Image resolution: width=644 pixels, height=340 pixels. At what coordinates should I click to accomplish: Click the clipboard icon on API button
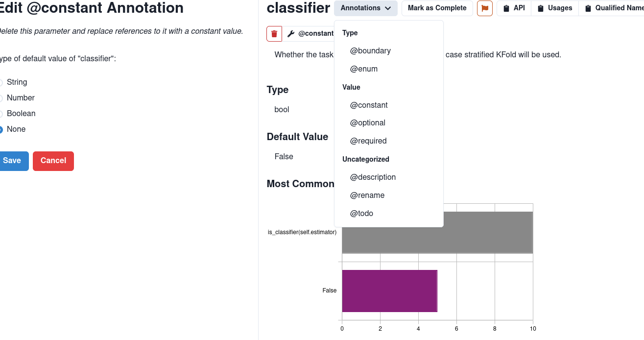[506, 8]
